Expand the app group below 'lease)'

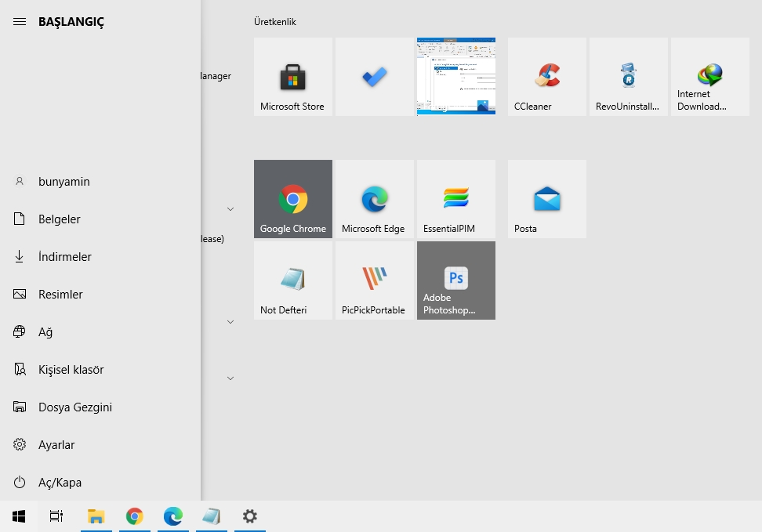230,321
